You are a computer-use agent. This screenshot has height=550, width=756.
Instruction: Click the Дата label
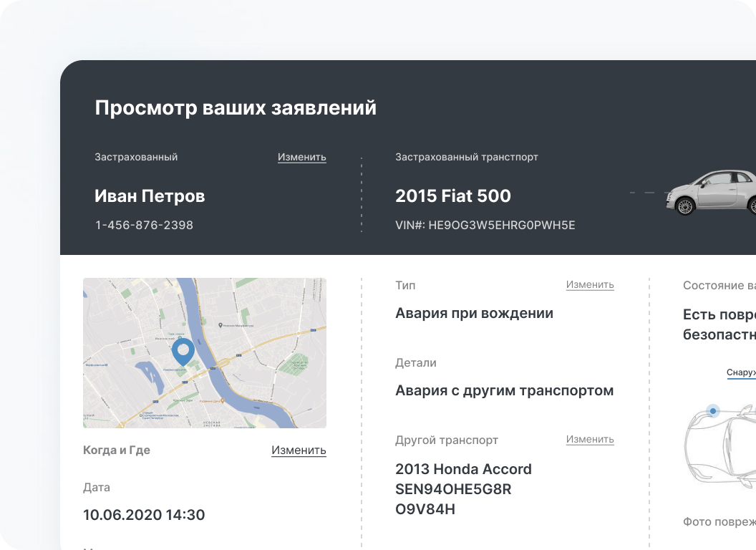coord(97,487)
